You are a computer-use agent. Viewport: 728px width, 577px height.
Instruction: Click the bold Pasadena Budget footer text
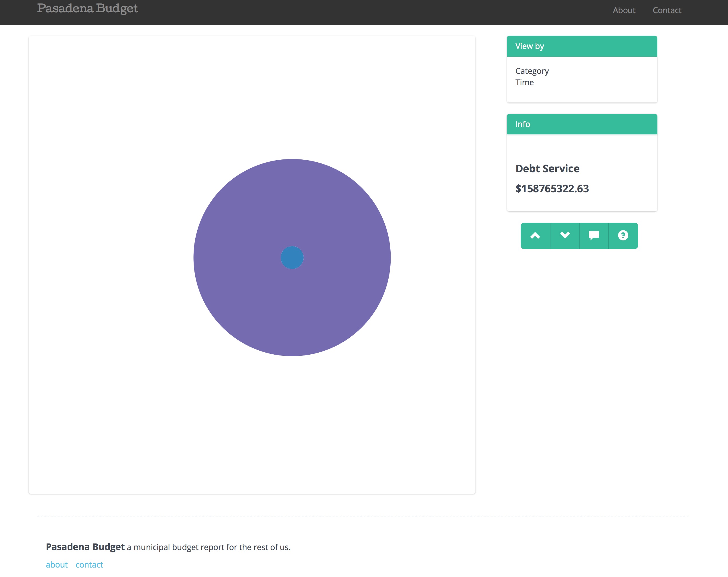click(x=85, y=547)
